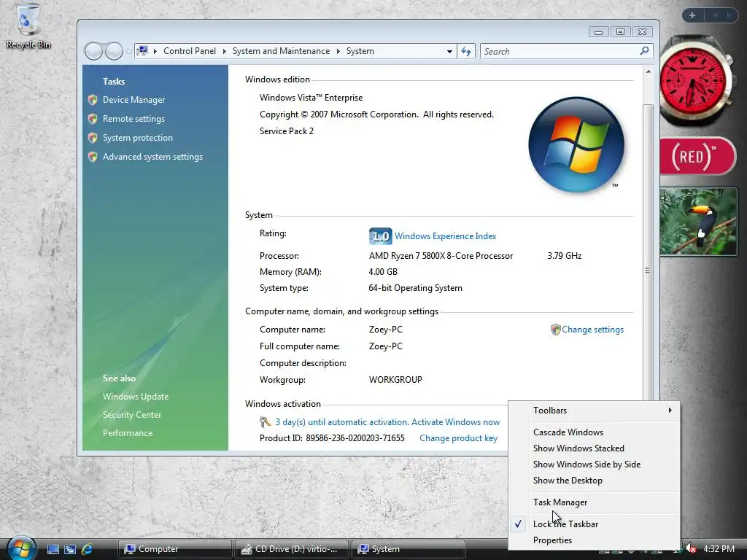Expand breadcrumb arrow before Control Panel
This screenshot has width=747, height=560.
pos(155,51)
